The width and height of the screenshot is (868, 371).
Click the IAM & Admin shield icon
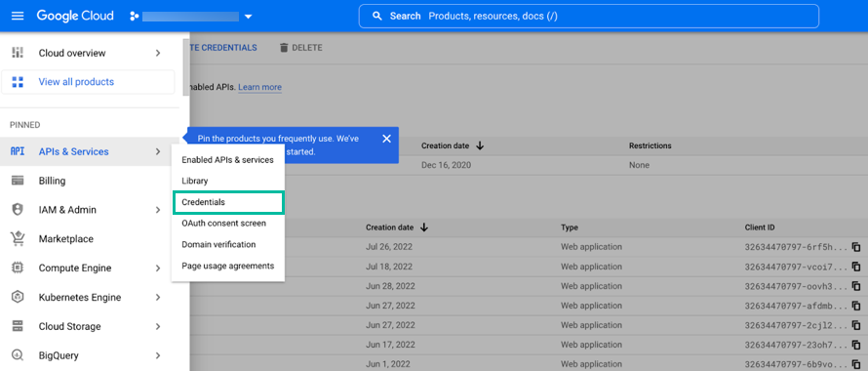click(x=18, y=210)
